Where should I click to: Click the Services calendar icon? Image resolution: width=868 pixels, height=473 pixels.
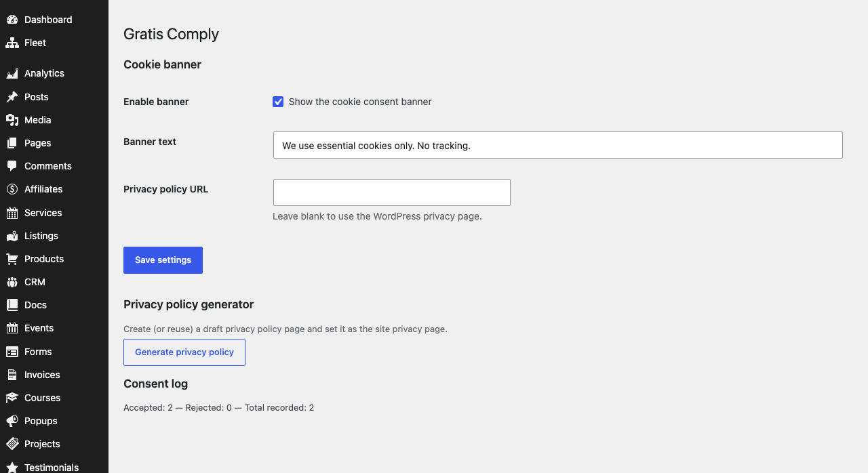(12, 213)
